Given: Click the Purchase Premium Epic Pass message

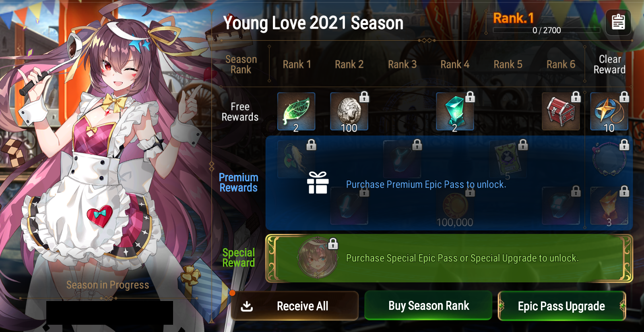Looking at the screenshot, I should coord(426,185).
